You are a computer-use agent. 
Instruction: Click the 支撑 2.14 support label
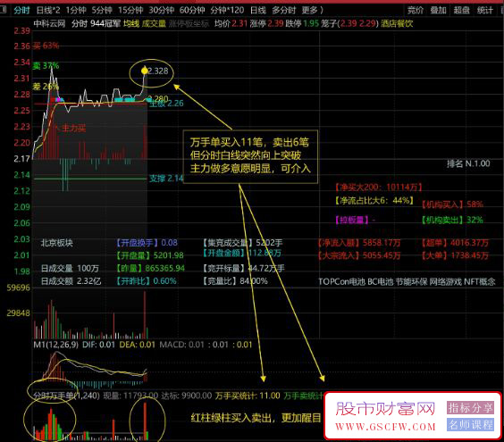click(166, 179)
